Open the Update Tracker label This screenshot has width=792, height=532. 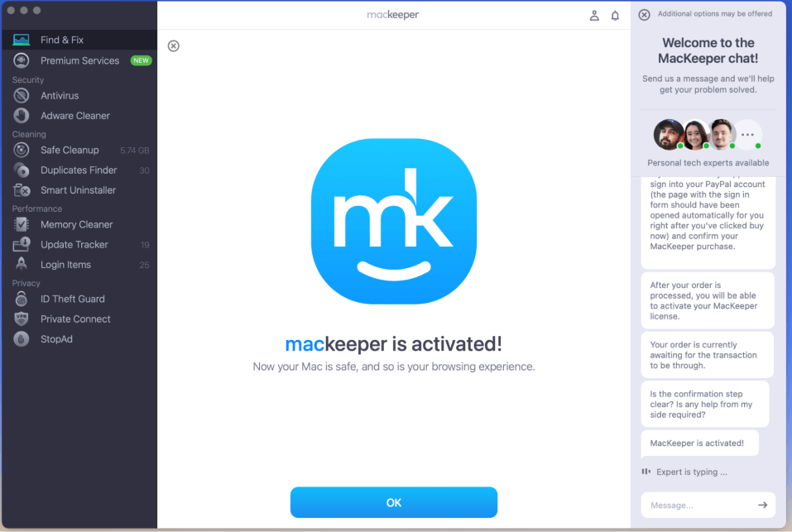click(74, 244)
